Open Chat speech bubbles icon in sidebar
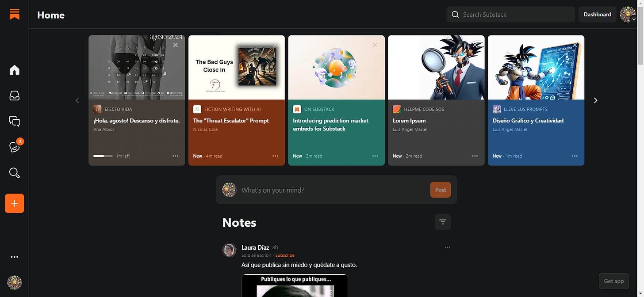The width and height of the screenshot is (644, 297). click(15, 121)
